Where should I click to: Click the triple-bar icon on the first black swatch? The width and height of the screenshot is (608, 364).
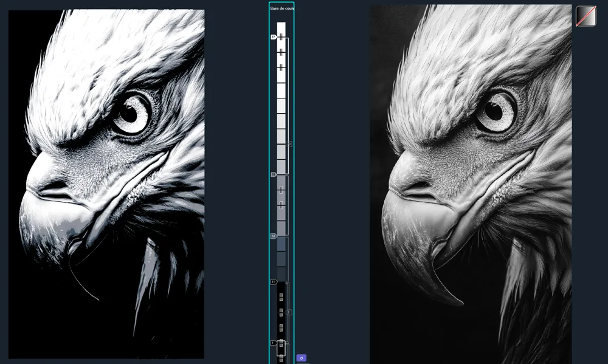coord(281,297)
